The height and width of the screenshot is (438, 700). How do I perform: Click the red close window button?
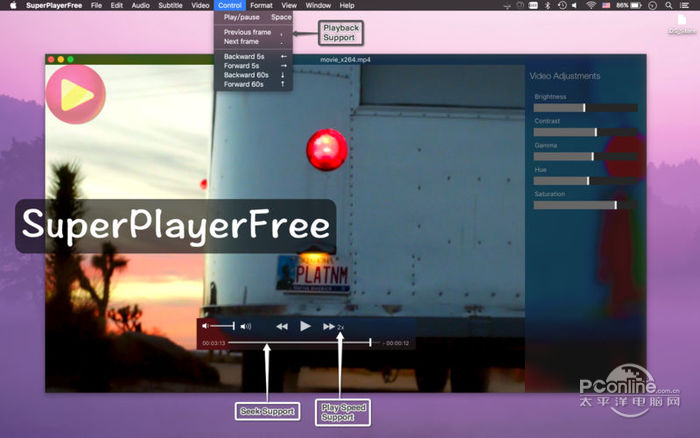(x=51, y=59)
